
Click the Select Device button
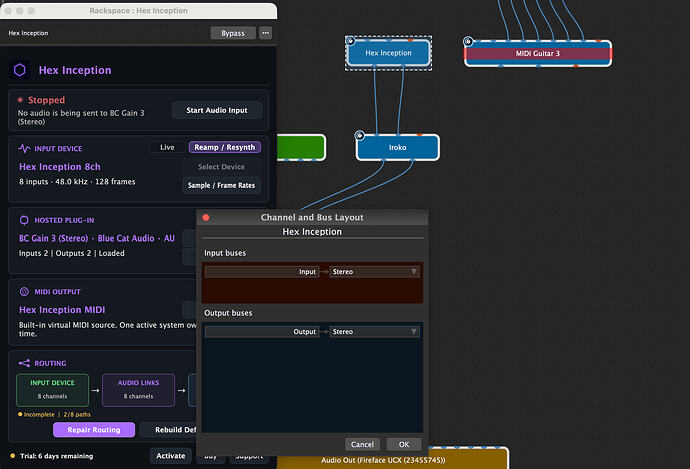click(x=221, y=167)
